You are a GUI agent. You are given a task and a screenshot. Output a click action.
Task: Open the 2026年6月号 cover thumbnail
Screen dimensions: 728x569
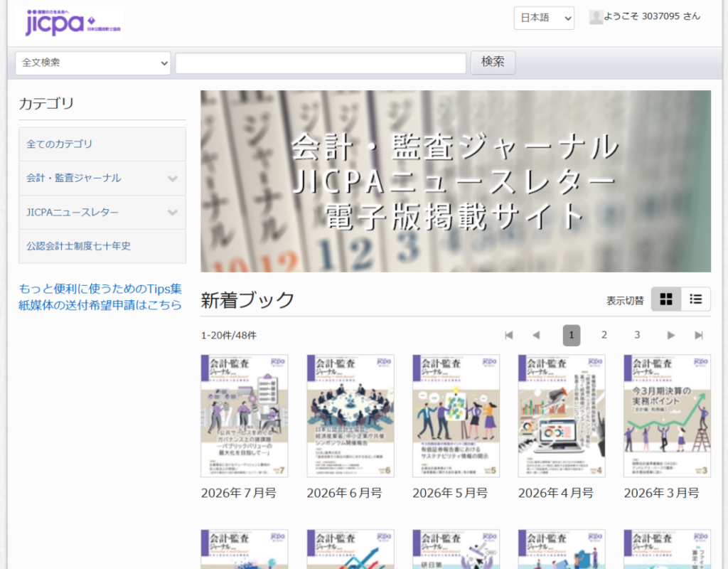(350, 416)
